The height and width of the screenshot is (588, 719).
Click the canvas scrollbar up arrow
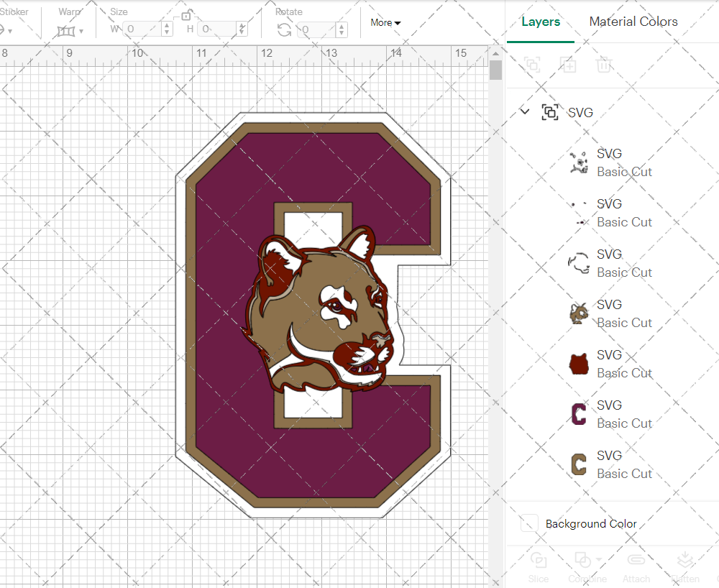pyautogui.click(x=495, y=54)
